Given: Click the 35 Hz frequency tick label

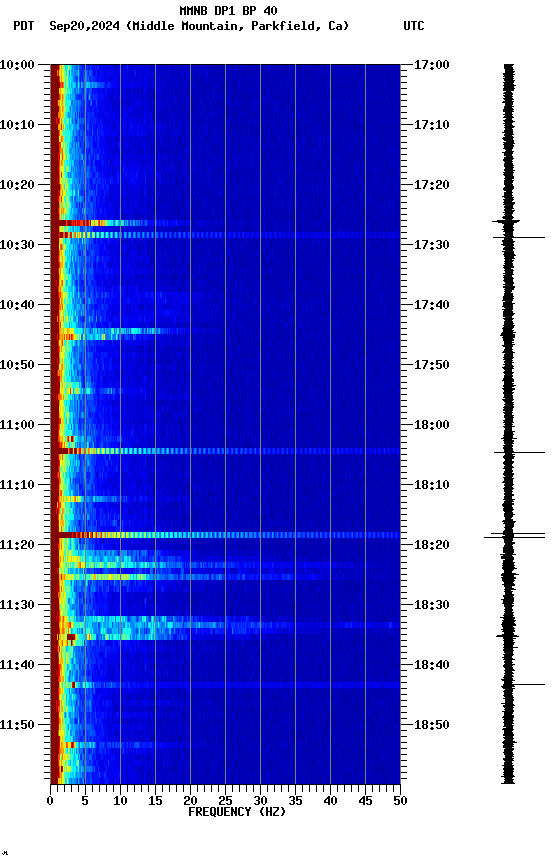Looking at the screenshot, I should point(295,801).
